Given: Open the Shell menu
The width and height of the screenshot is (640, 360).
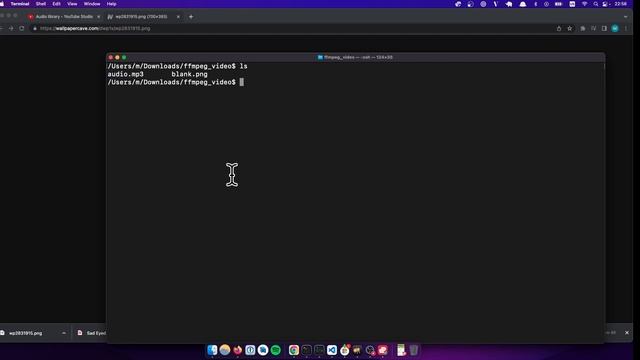Looking at the screenshot, I should (x=41, y=4).
